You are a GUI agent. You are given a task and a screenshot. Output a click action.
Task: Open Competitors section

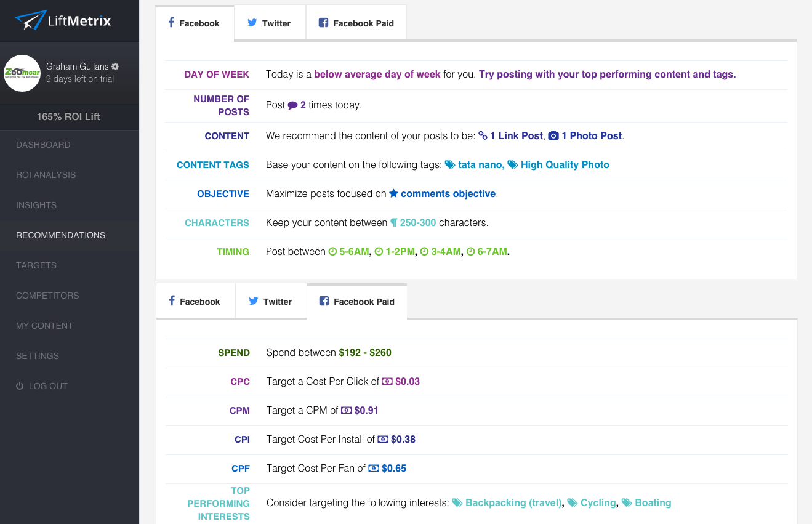47,296
